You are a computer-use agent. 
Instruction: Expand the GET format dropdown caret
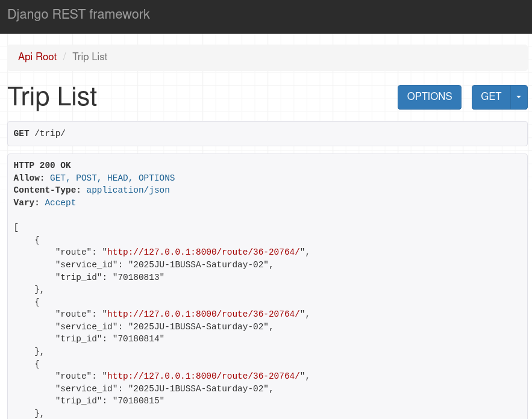click(x=519, y=97)
